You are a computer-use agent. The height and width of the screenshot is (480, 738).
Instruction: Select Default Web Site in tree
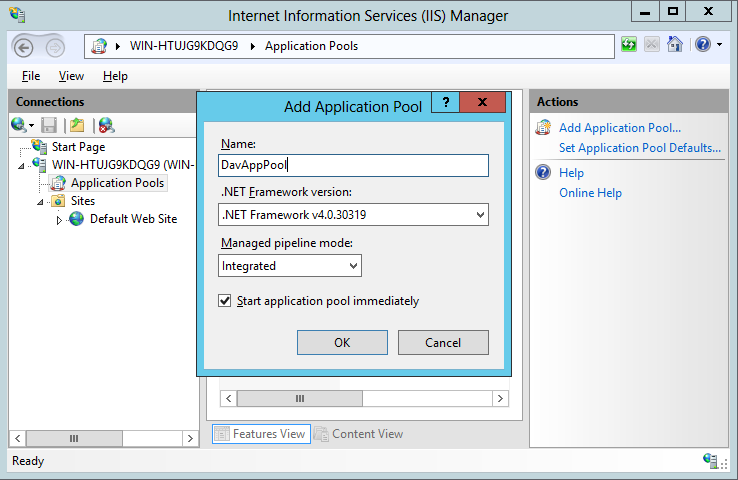pyautogui.click(x=133, y=219)
